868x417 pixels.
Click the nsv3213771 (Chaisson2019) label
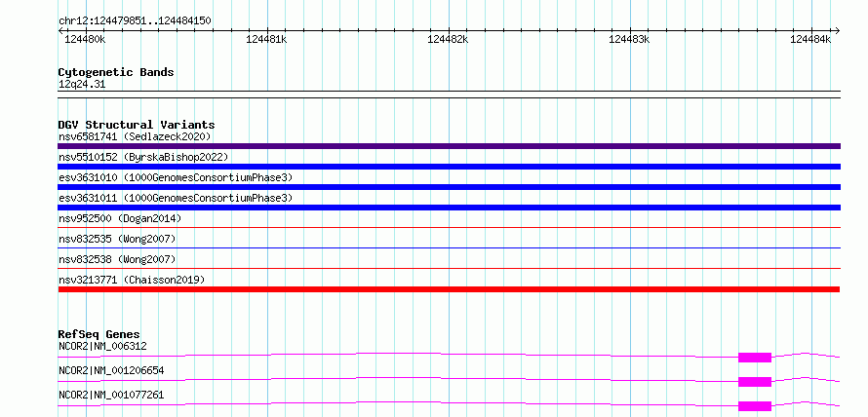click(x=132, y=280)
